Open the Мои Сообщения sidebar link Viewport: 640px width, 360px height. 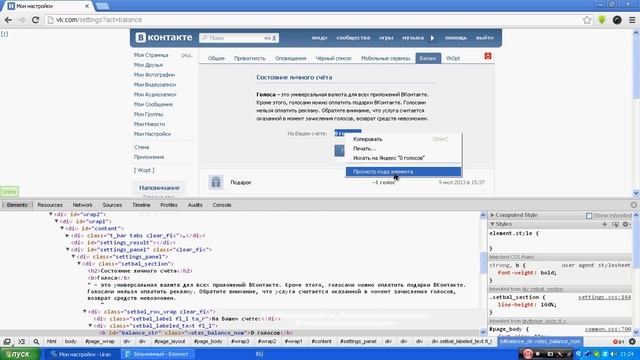click(153, 104)
